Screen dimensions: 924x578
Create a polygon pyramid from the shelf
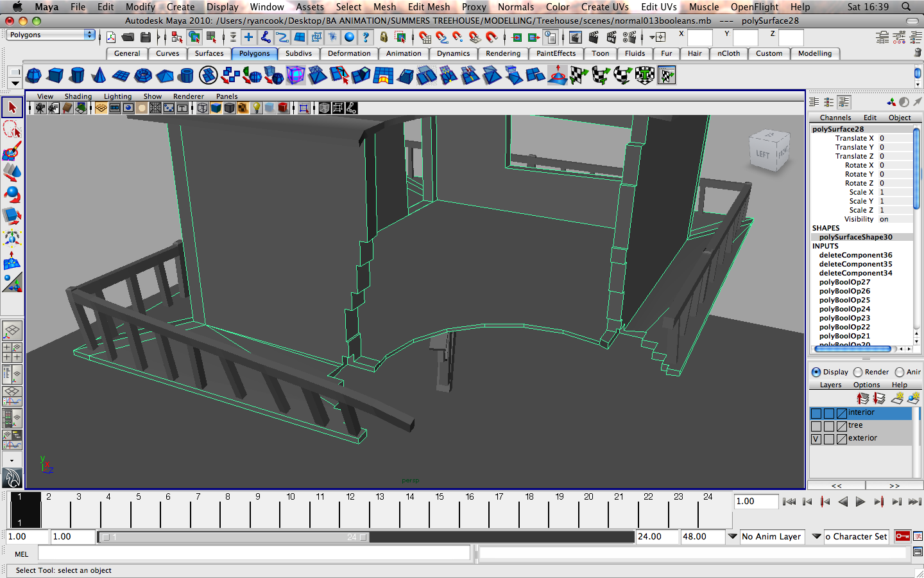(165, 76)
